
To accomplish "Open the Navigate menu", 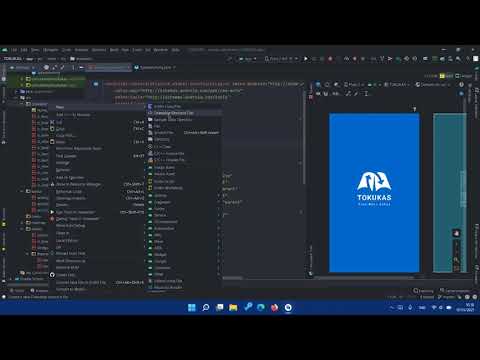I will coord(51,50).
